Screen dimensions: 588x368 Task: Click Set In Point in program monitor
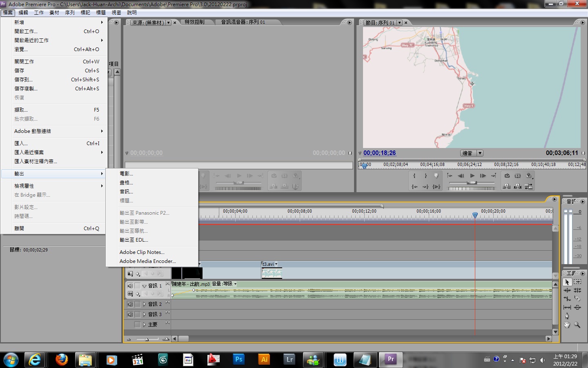(414, 176)
